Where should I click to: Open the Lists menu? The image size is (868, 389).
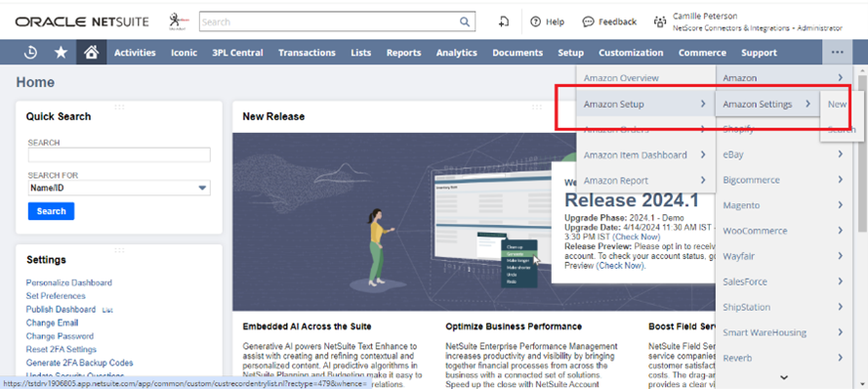coord(361,53)
